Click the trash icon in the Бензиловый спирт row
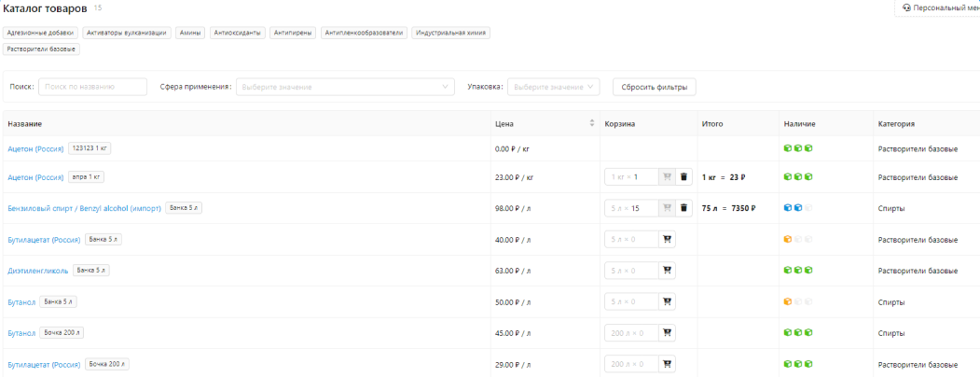 click(683, 208)
